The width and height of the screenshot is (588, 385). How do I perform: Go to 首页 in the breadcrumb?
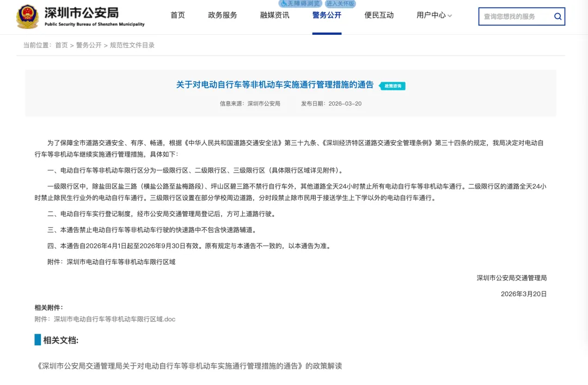62,45
